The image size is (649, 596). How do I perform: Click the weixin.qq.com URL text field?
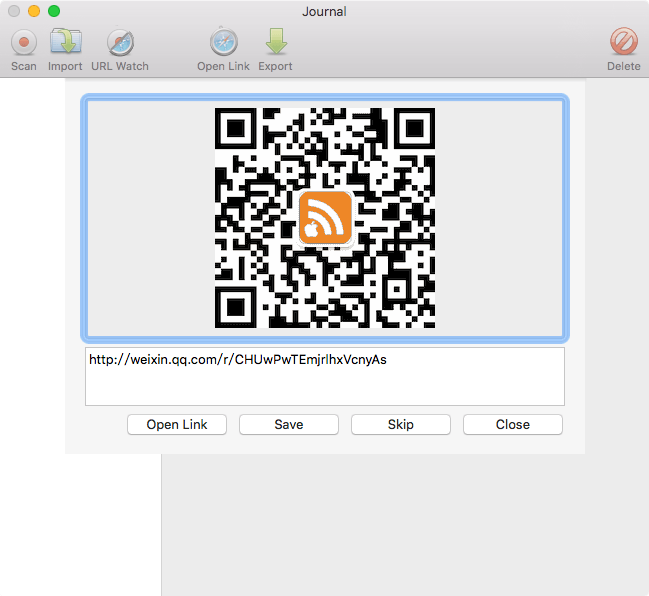pos(325,377)
